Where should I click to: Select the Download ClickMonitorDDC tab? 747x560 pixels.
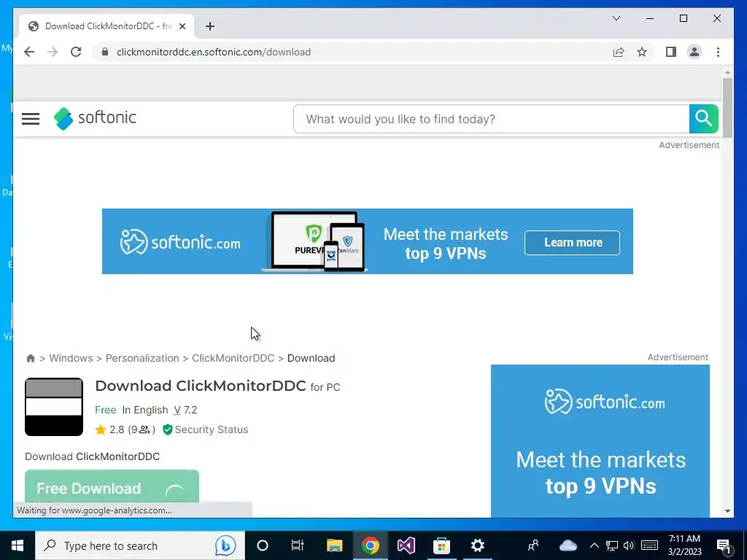(107, 26)
